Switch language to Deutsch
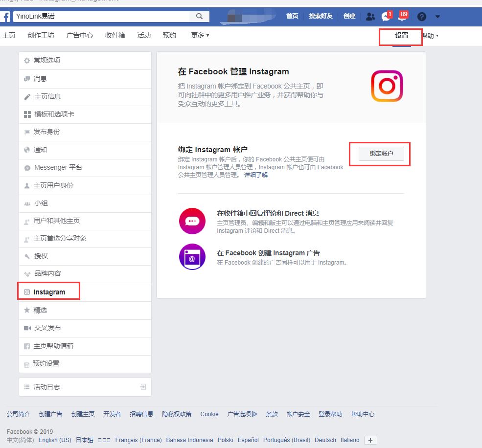The width and height of the screenshot is (482, 448). coord(325,440)
